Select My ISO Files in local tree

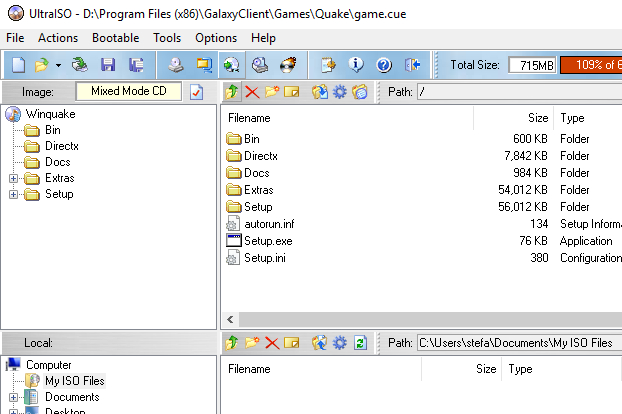click(x=75, y=381)
